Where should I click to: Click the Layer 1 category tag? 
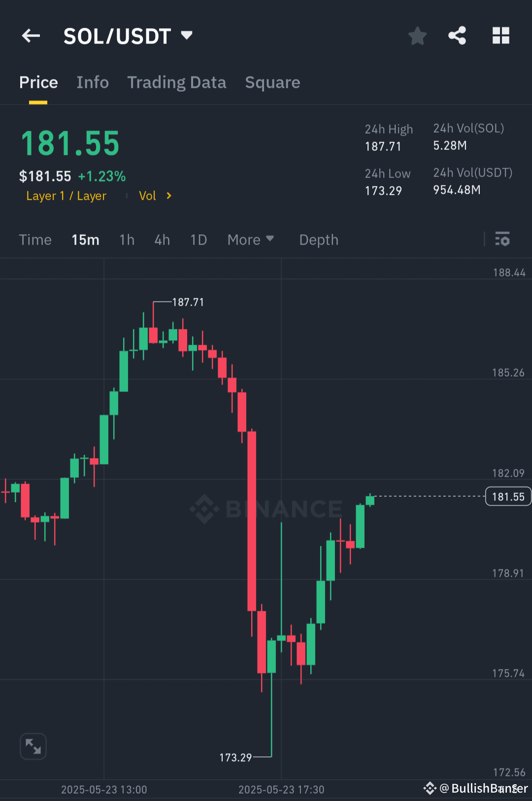[x=66, y=196]
